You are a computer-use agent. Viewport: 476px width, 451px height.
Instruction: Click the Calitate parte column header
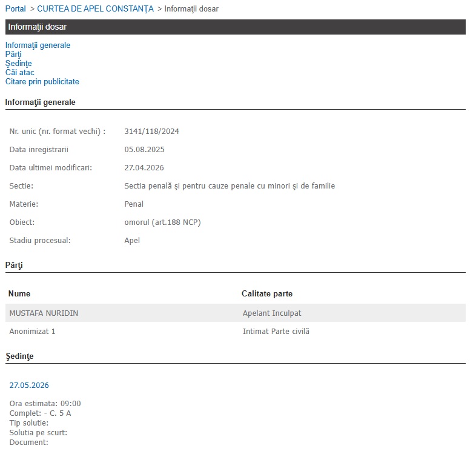pos(266,294)
